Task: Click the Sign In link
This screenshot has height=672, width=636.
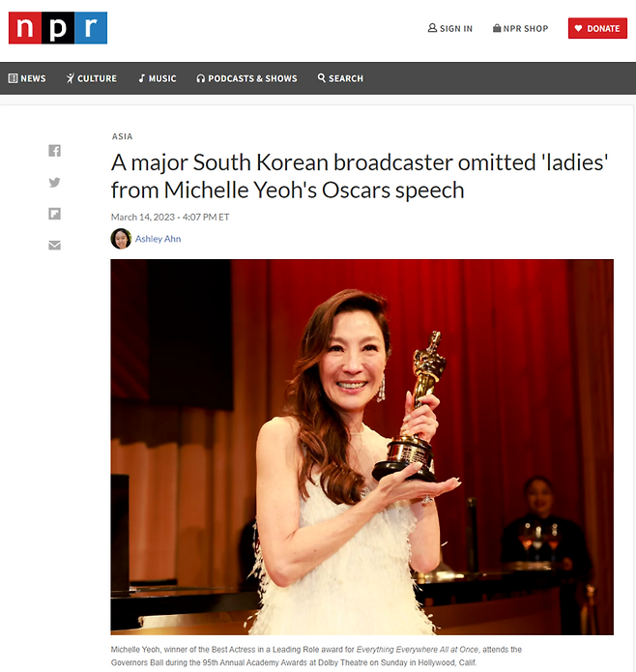Action: [x=450, y=28]
